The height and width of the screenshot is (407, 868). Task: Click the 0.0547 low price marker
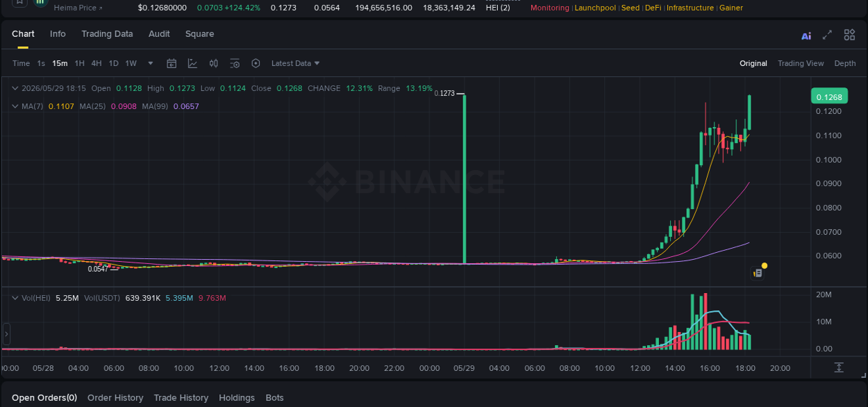(98, 269)
